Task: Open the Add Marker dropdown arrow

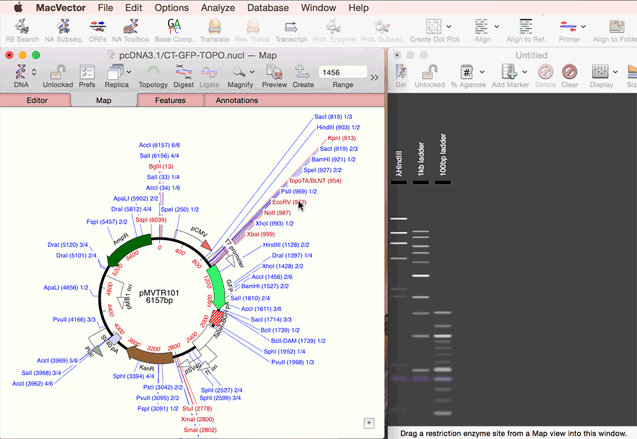Action: pos(524,72)
